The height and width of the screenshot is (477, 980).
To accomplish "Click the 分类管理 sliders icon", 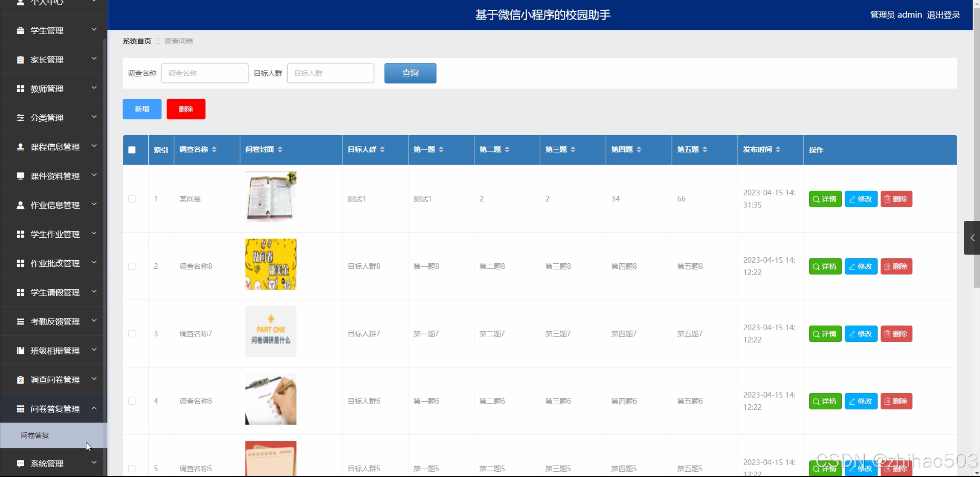I will tap(20, 118).
